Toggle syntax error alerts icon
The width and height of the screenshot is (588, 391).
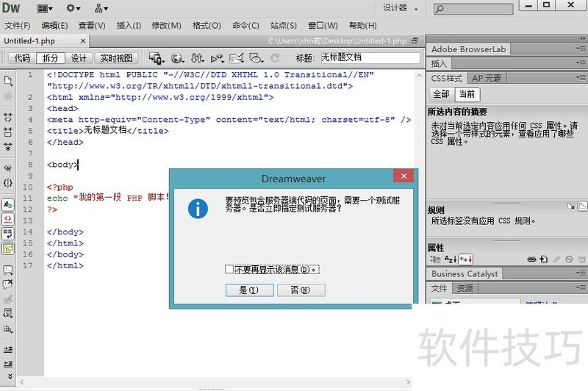(8, 248)
